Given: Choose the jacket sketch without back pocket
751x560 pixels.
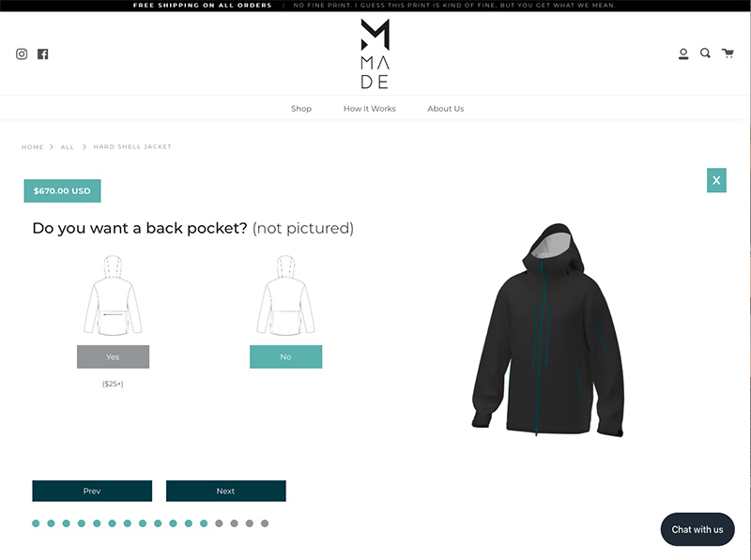Looking at the screenshot, I should (286, 295).
